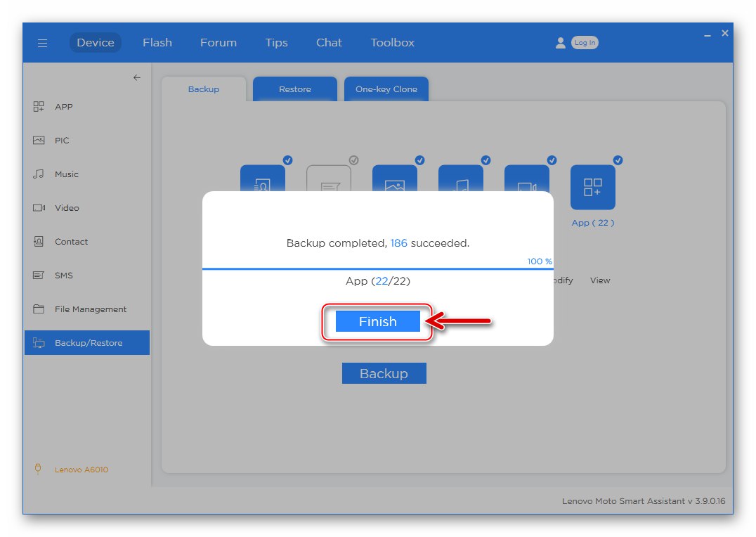Select the SMS backup category tile
The width and height of the screenshot is (756, 537).
coord(329,179)
